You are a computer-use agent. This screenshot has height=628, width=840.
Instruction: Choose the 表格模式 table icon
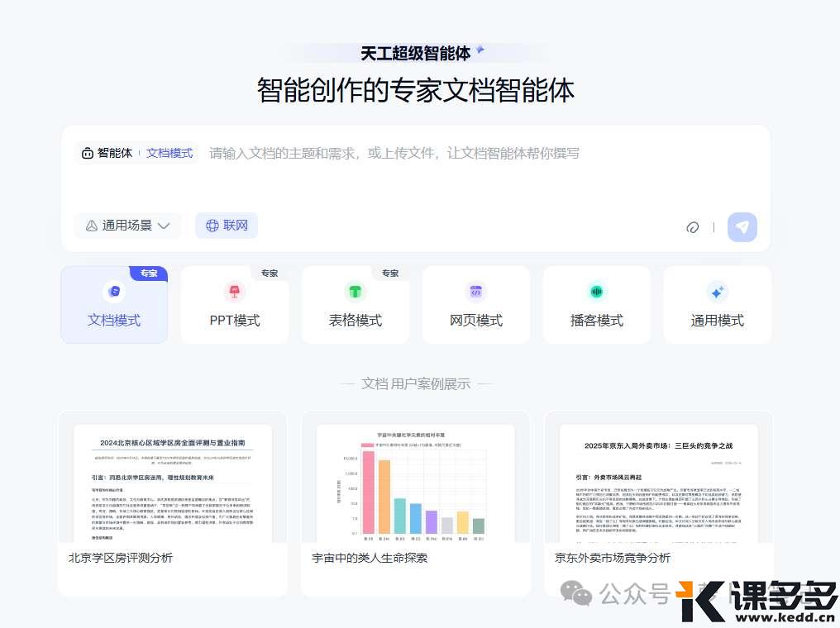(356, 292)
